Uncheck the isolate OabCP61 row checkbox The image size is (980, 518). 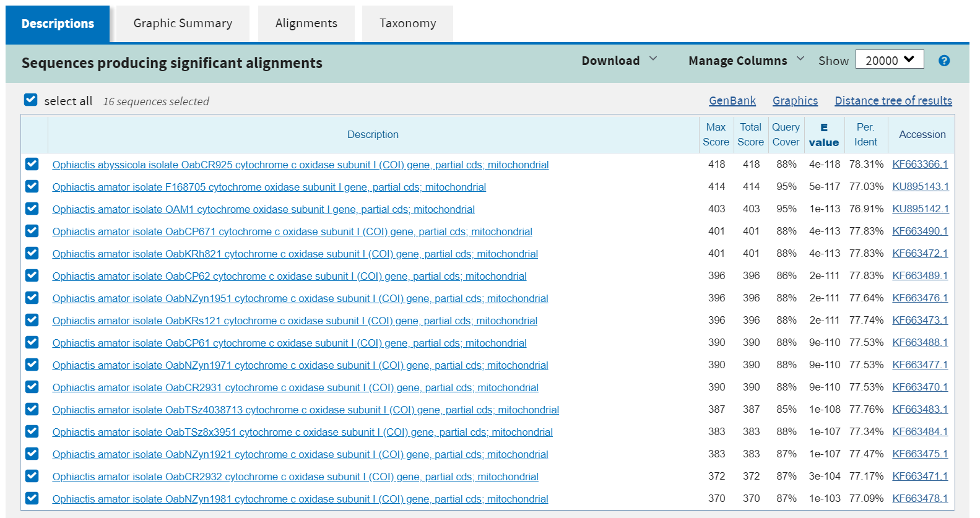(32, 342)
